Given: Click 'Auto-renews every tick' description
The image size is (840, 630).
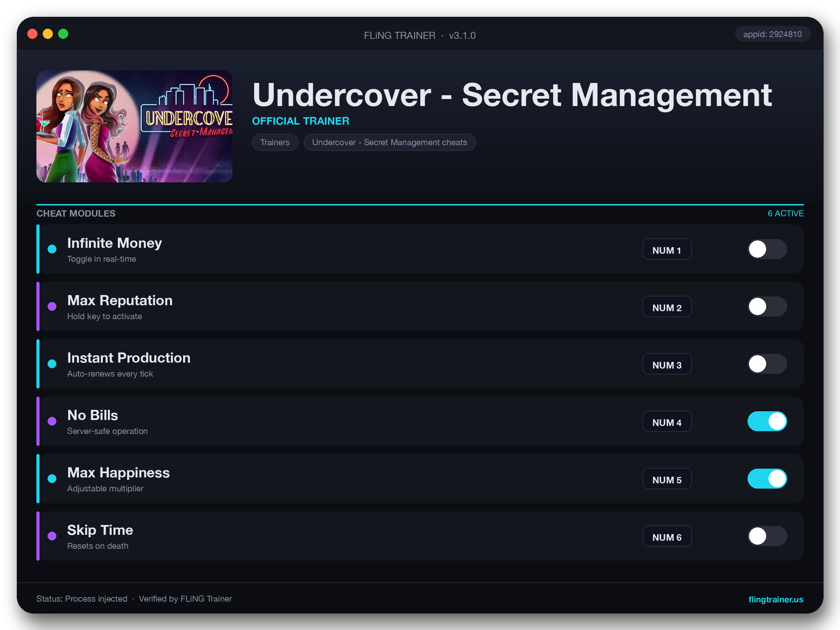Looking at the screenshot, I should pyautogui.click(x=110, y=374).
